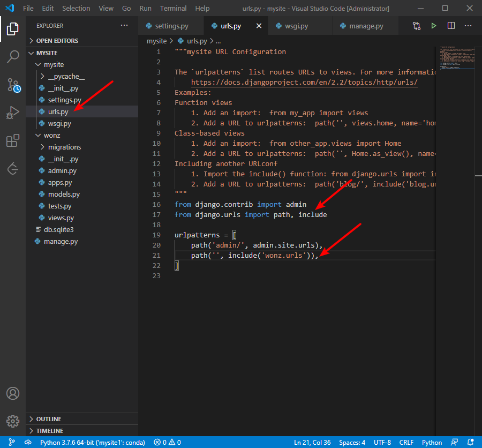Open errors and warnings problems indicator
Viewport: 482px width, 448px height.
click(168, 443)
